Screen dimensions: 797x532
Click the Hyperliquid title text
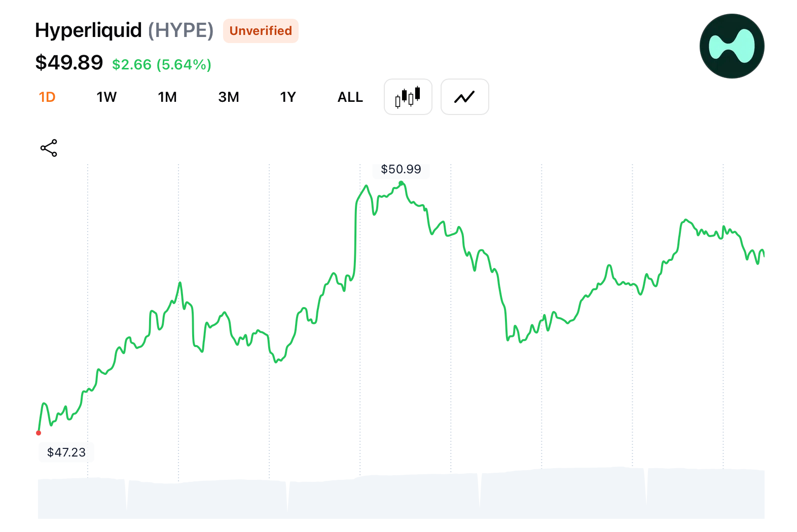pyautogui.click(x=88, y=30)
